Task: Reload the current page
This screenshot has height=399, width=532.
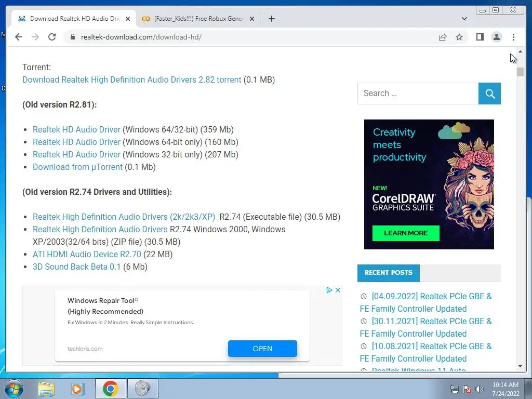Action: coord(52,37)
